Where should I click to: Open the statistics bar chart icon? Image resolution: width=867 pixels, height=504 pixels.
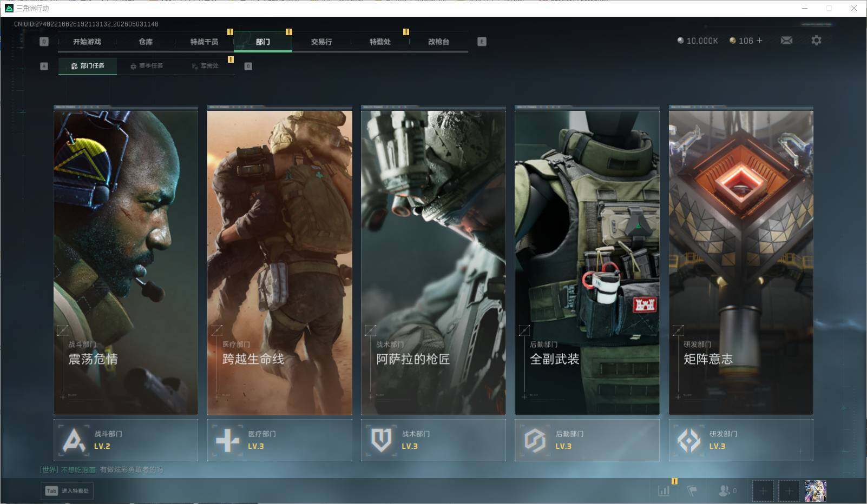point(664,491)
